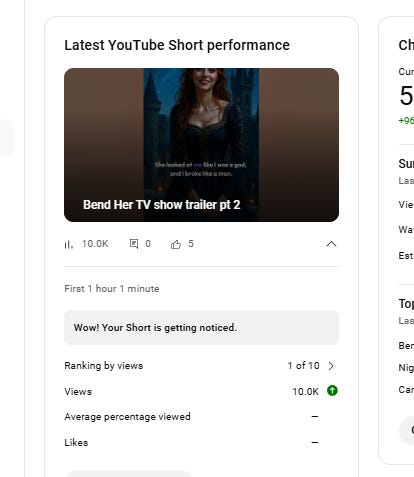Click the 5 likes count

click(191, 244)
